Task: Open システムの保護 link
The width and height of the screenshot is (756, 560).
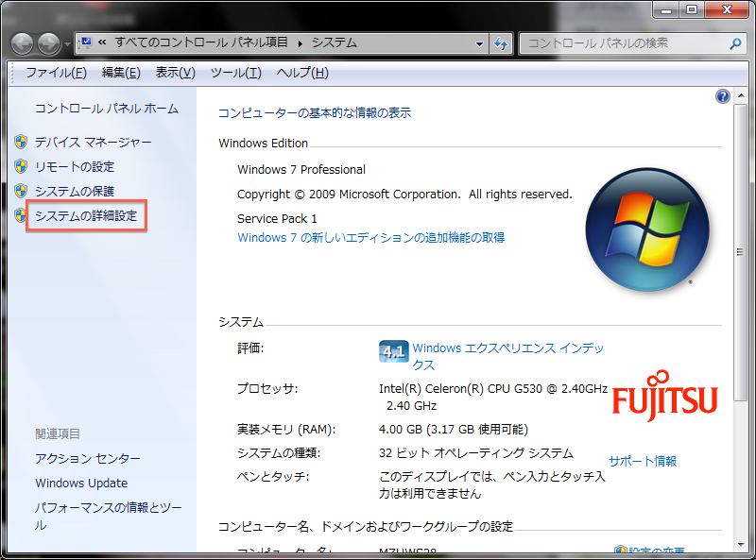Action: (75, 192)
